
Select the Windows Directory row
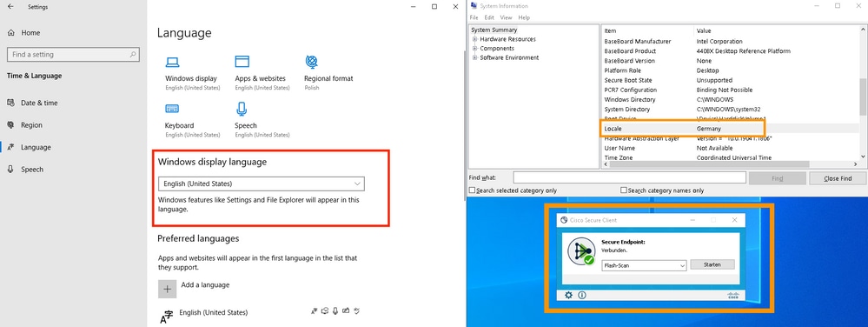coord(730,100)
